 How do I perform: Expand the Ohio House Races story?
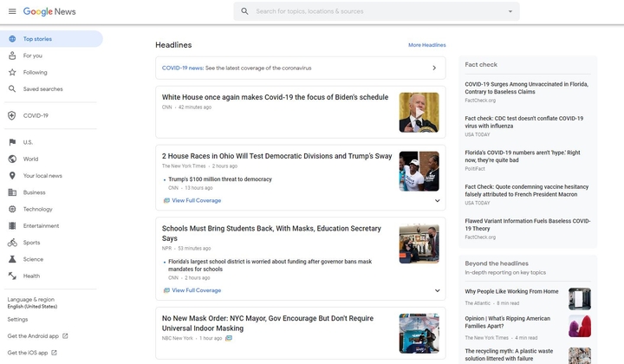click(x=438, y=200)
